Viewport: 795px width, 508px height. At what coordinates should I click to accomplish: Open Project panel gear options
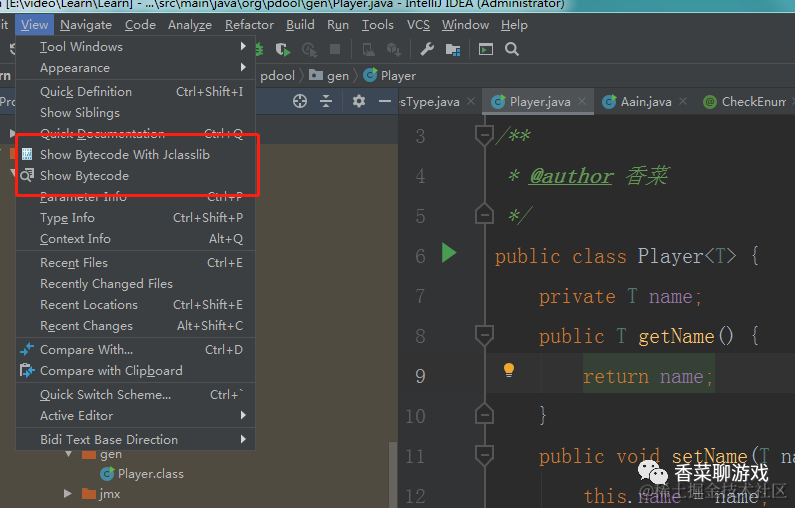pos(358,101)
